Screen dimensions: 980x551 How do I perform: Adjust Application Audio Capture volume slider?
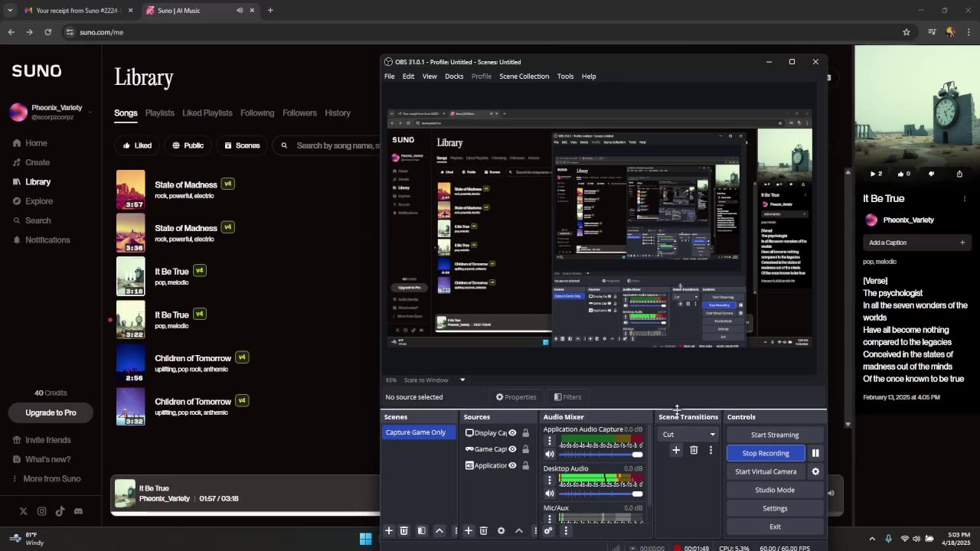pyautogui.click(x=601, y=455)
